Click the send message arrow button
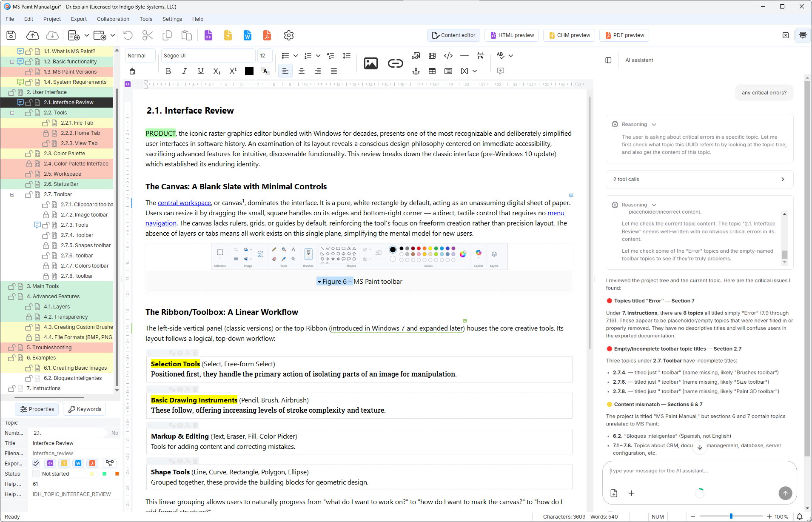 [x=785, y=493]
